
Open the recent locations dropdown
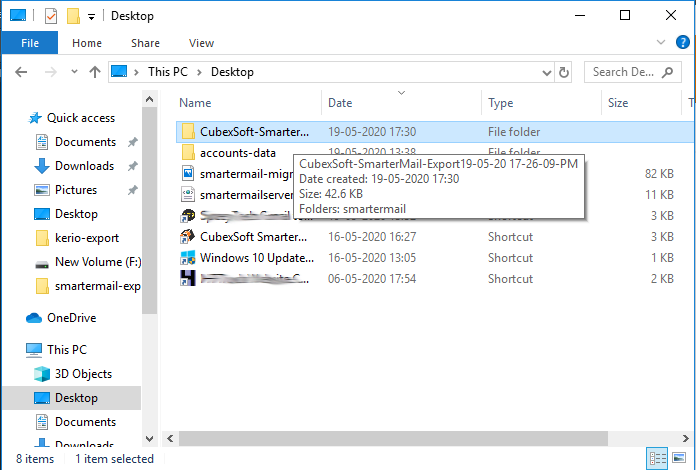point(74,71)
